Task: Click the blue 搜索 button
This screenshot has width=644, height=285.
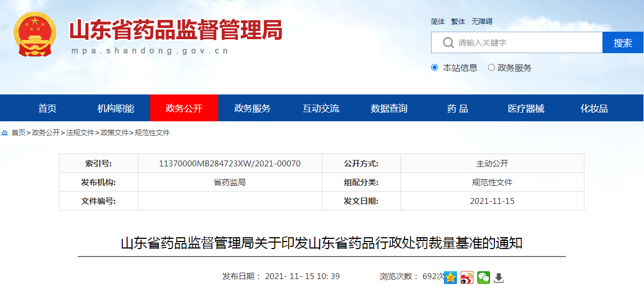Action: click(623, 42)
